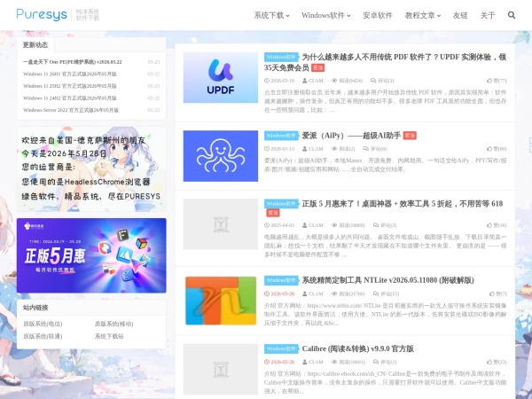The height and width of the screenshot is (399, 532).
Task: Open Windows Server 2022 官方正式版 link
Action: point(71,110)
